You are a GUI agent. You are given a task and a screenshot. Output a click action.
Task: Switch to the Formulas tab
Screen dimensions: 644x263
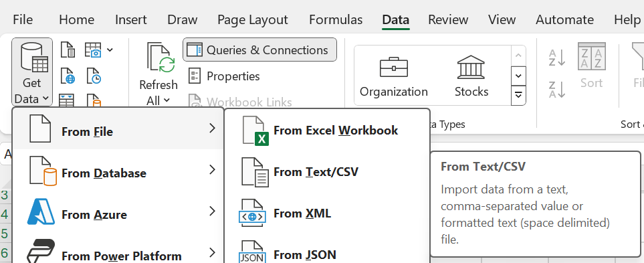tap(336, 19)
